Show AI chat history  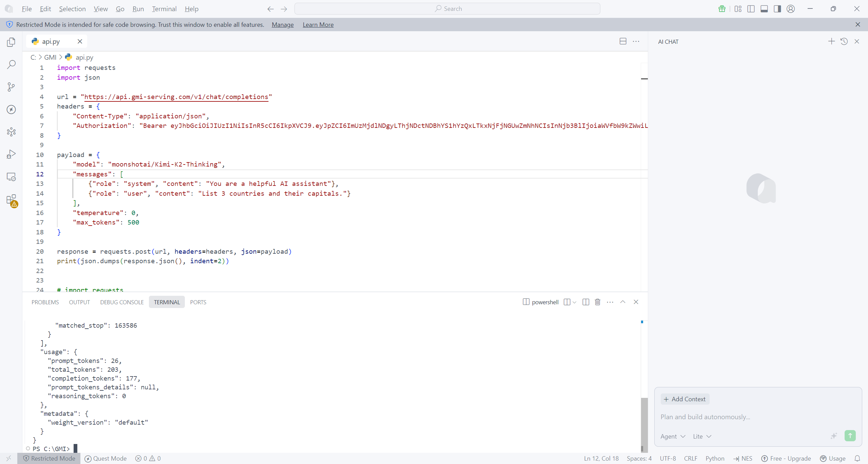[844, 41]
